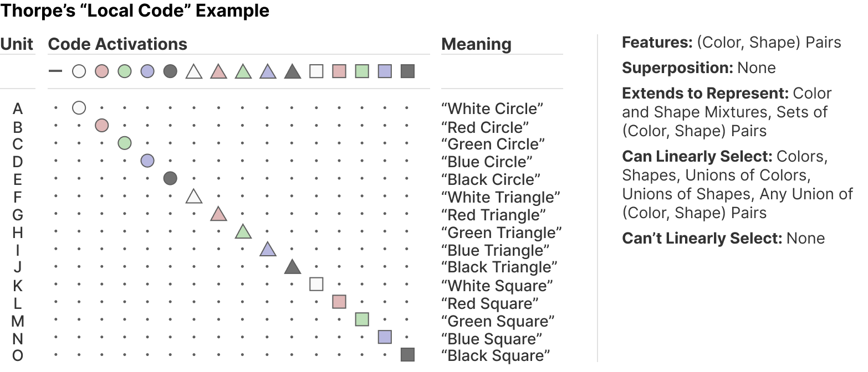
Task: Click the Meaning column heading
Action: 476,44
